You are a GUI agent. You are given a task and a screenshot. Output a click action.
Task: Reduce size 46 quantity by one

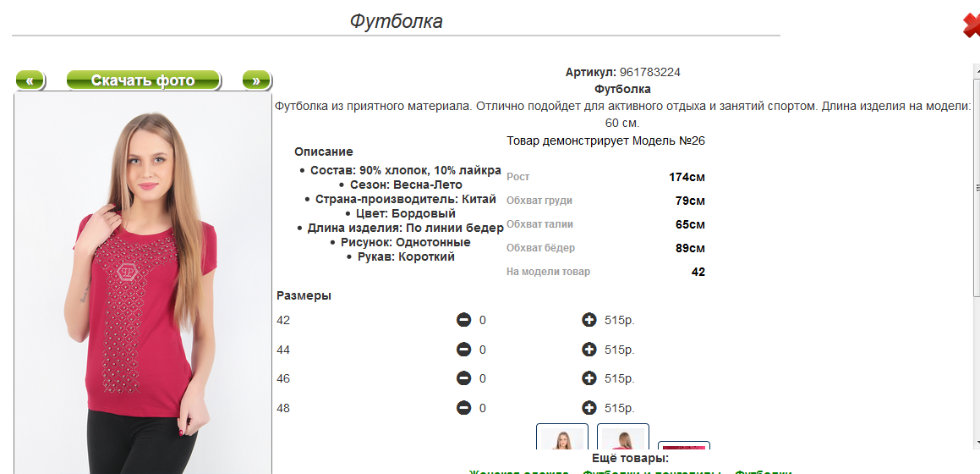463,378
